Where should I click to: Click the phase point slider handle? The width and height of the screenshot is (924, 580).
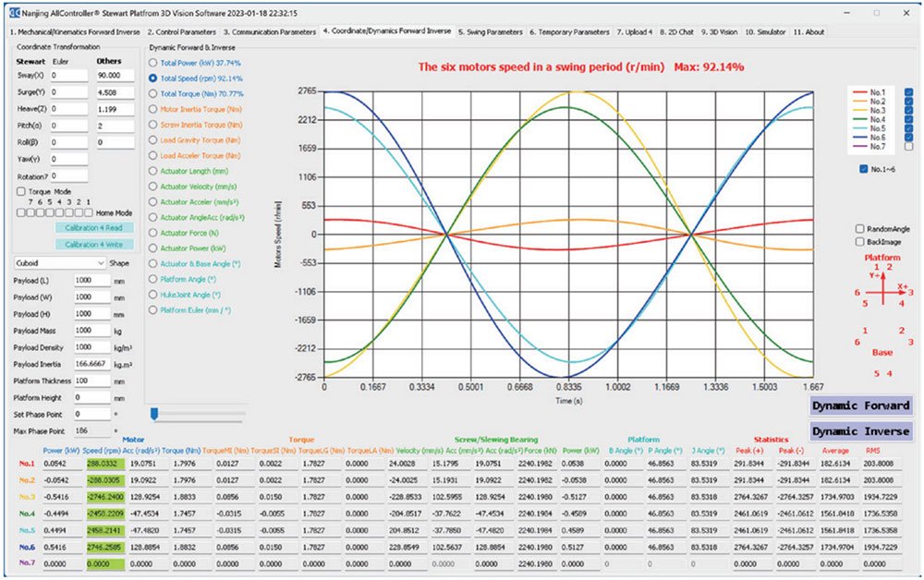[x=154, y=413]
